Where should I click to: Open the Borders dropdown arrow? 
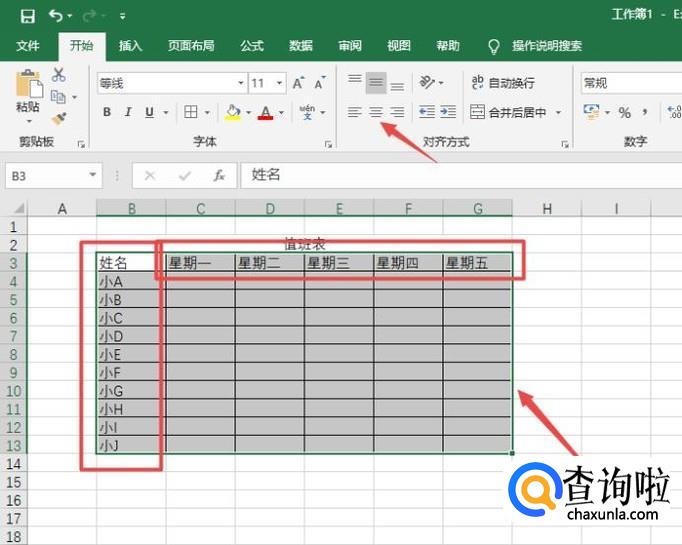[x=207, y=113]
